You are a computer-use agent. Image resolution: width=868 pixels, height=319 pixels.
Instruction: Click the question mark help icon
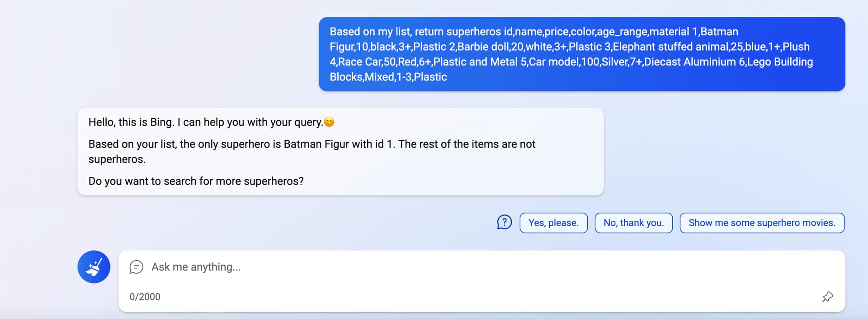click(x=504, y=223)
